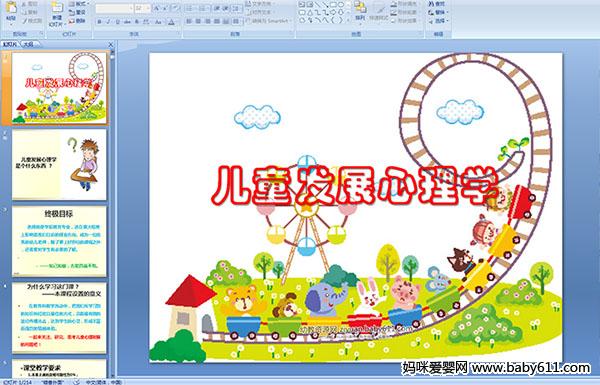Screen dimensions: 600x385
Task: Open the font name dropdown
Action: coord(114,8)
